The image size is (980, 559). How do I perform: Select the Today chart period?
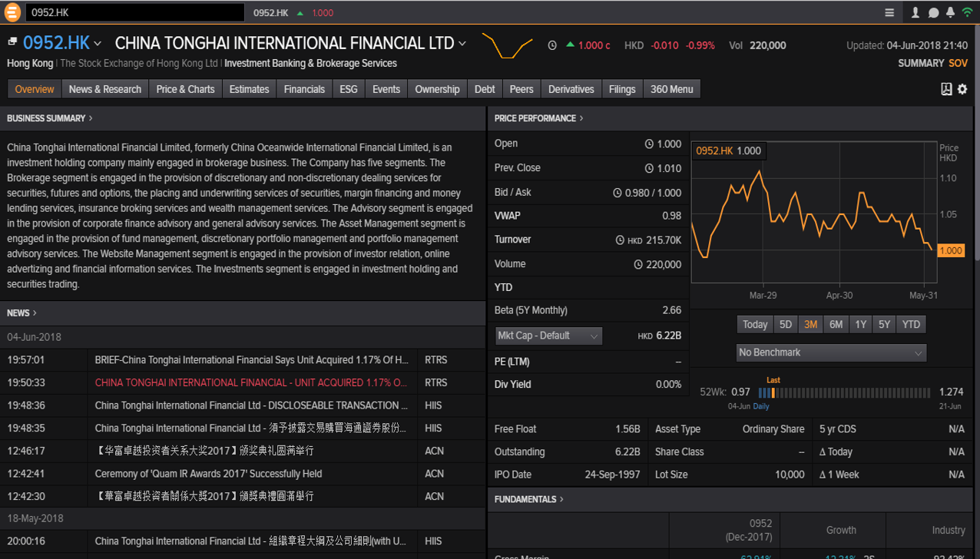[x=755, y=324]
